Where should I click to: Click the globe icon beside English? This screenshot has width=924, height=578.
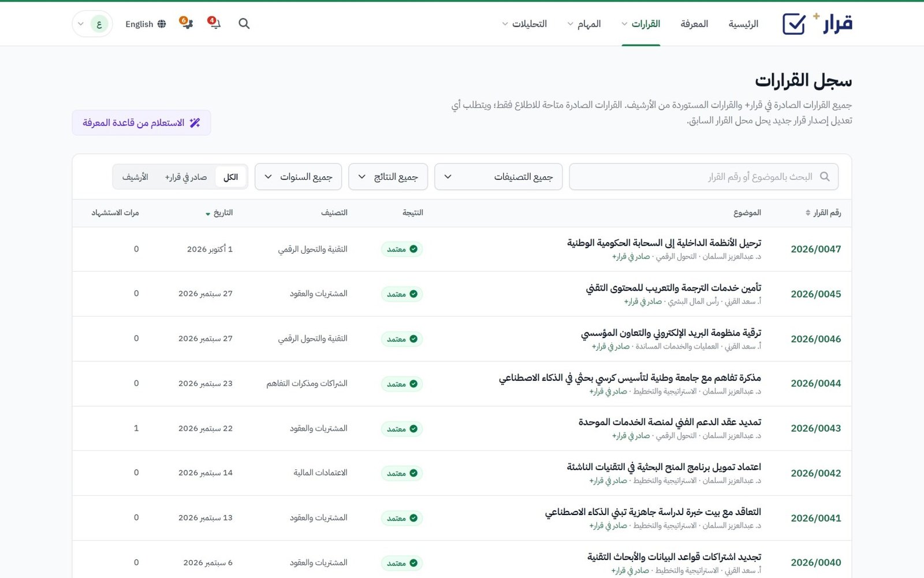tap(162, 24)
